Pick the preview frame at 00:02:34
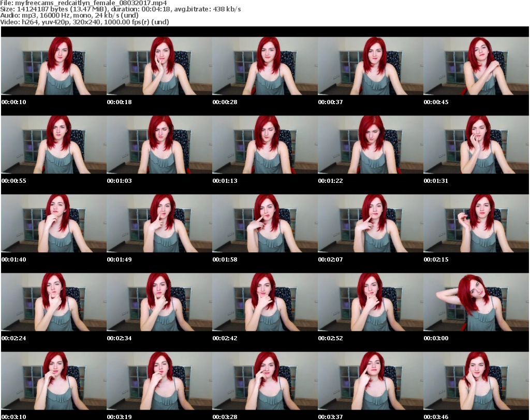The height and width of the screenshot is (420, 530). pyautogui.click(x=159, y=302)
